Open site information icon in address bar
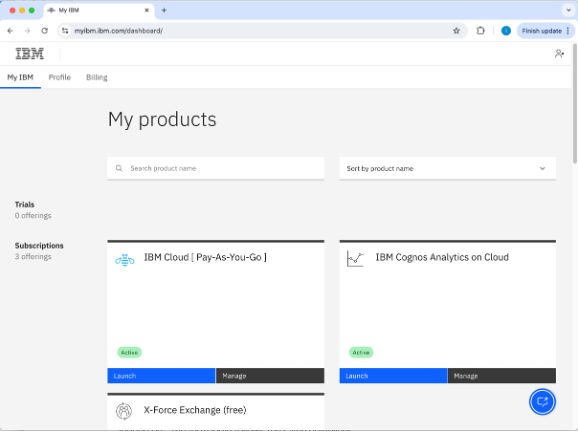The width and height of the screenshot is (578, 432). tap(65, 31)
